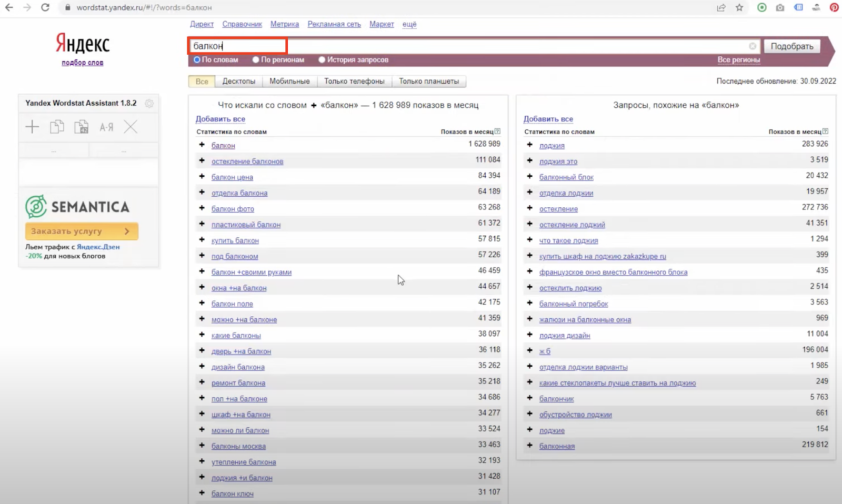
Task: Switch to the 'Только телефоны' tab
Action: [354, 82]
